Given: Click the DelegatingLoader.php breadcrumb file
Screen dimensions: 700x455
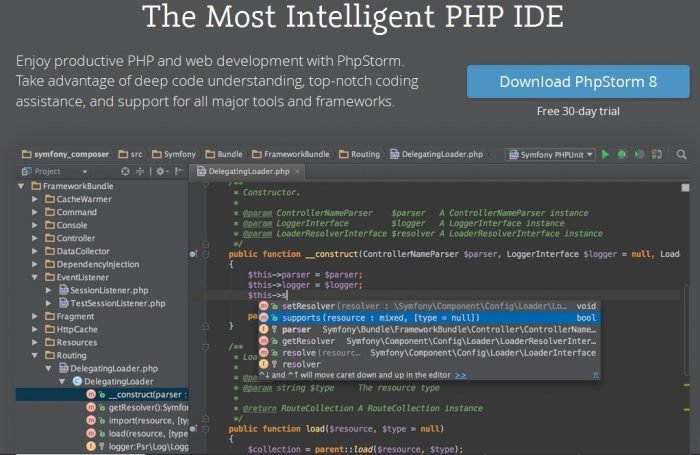Looking at the screenshot, I should (437, 154).
